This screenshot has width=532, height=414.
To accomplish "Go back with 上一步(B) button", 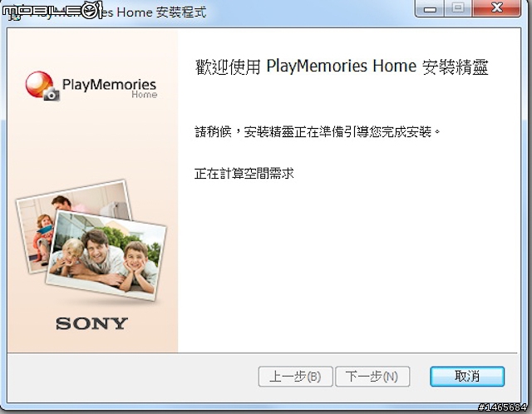I will click(x=295, y=376).
